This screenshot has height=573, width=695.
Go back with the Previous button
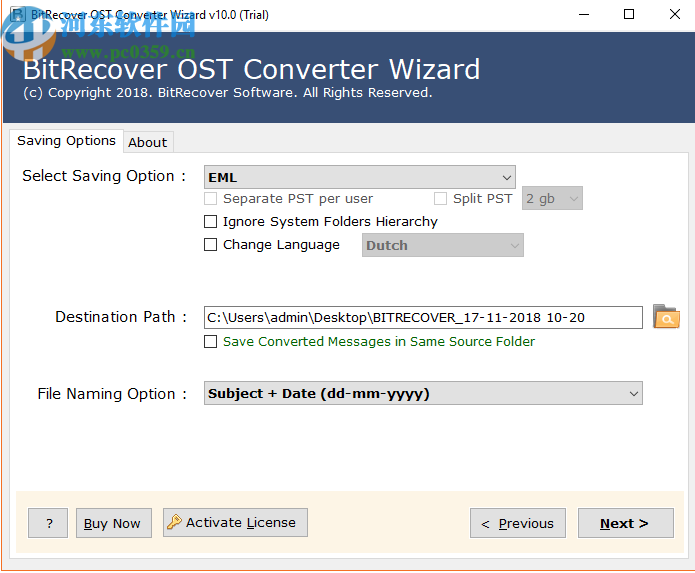[518, 523]
